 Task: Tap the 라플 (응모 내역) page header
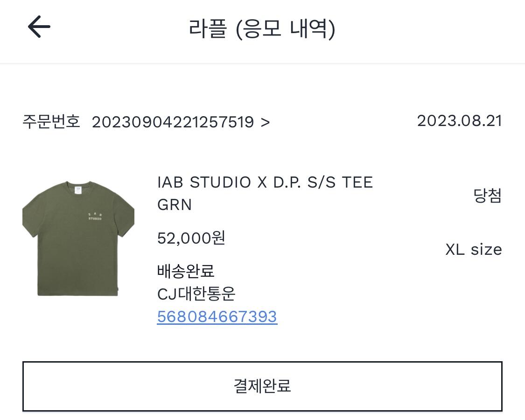[262, 29]
